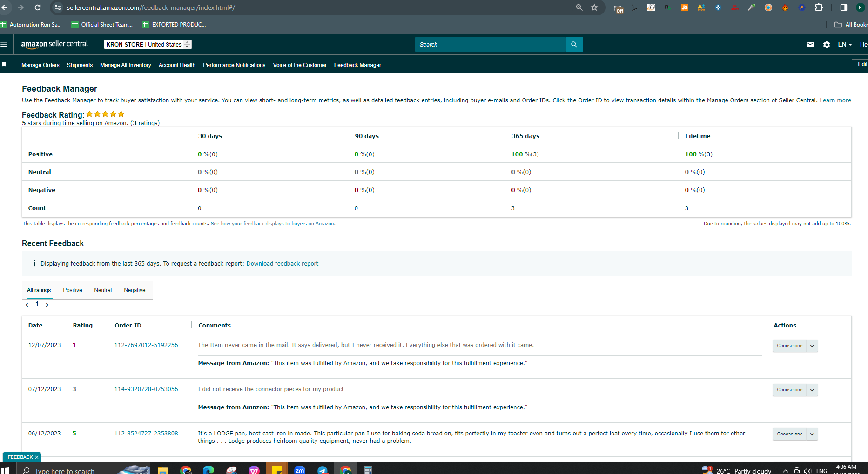This screenshot has height=474, width=868.
Task: Switch to the Neutral feedback tab
Action: [x=103, y=290]
